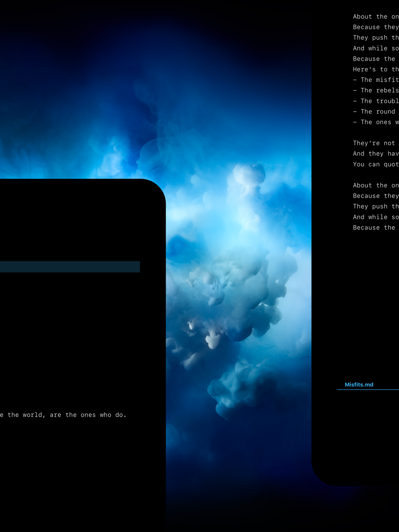Click "About the on" in the opening paragraph

tap(375, 17)
